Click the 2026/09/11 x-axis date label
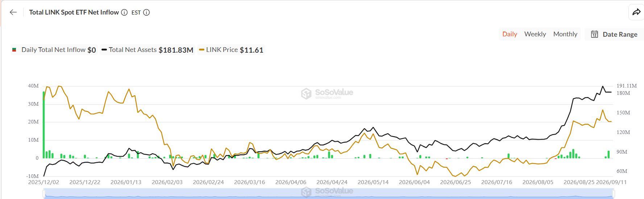Screen dimensions: 644x199 click(611, 182)
